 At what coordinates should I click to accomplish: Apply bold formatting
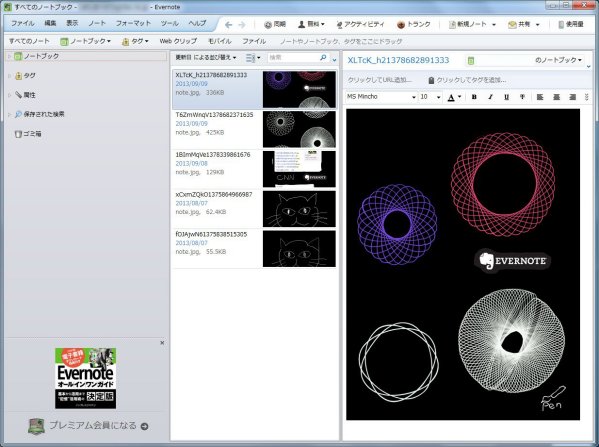(474, 97)
